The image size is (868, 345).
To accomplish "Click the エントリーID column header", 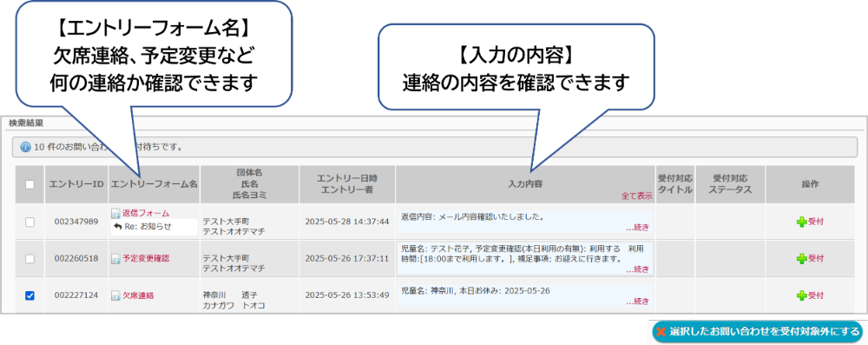I will click(76, 184).
